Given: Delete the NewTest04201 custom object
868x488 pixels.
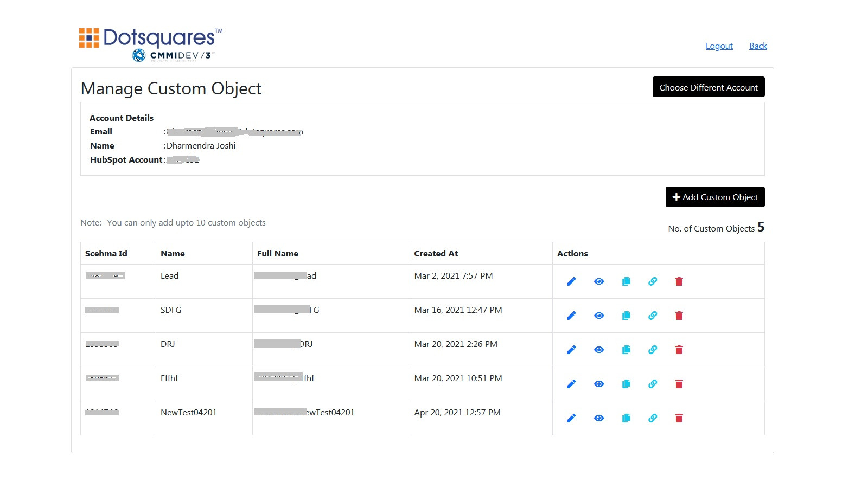Looking at the screenshot, I should 679,418.
